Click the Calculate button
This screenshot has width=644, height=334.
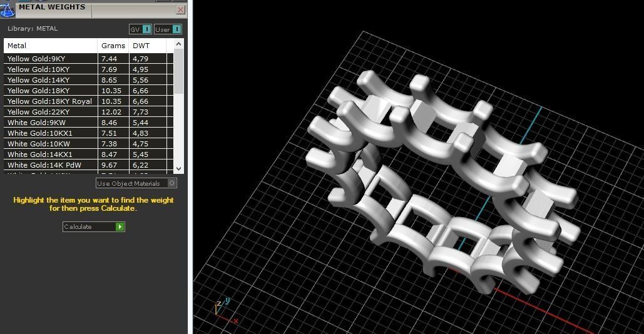point(94,226)
